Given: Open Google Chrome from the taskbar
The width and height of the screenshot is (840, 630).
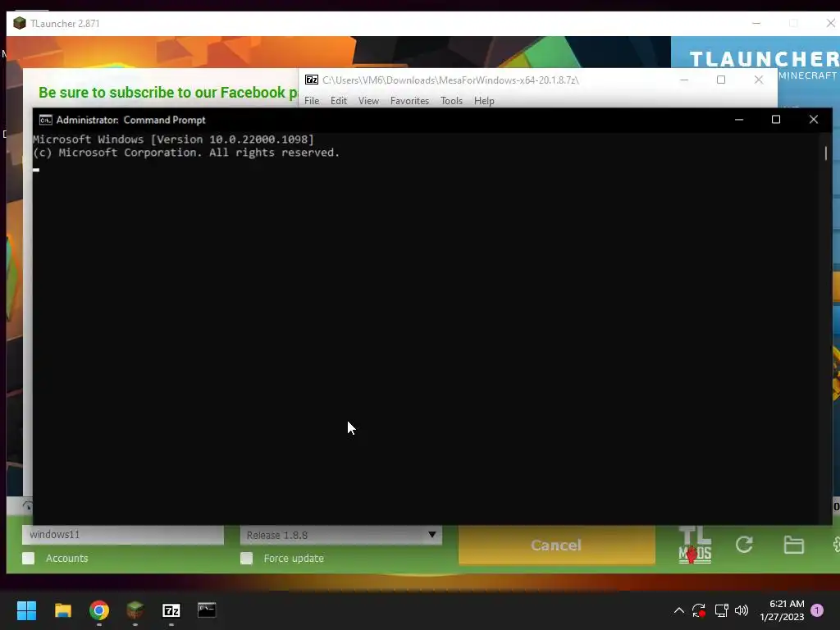Looking at the screenshot, I should tap(99, 610).
